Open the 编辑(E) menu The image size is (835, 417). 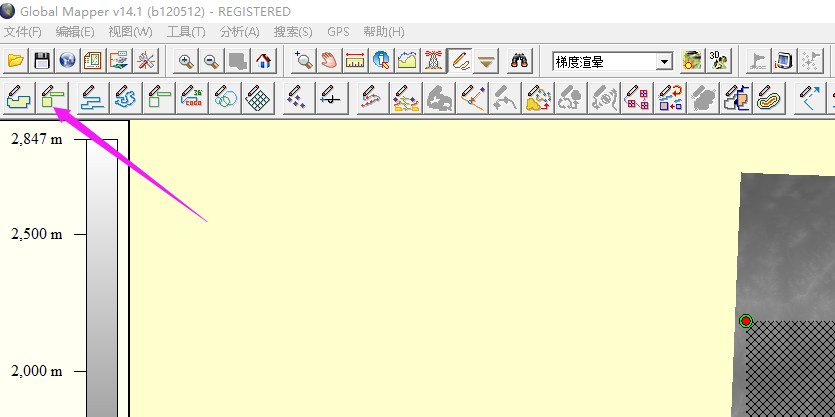pyautogui.click(x=75, y=32)
